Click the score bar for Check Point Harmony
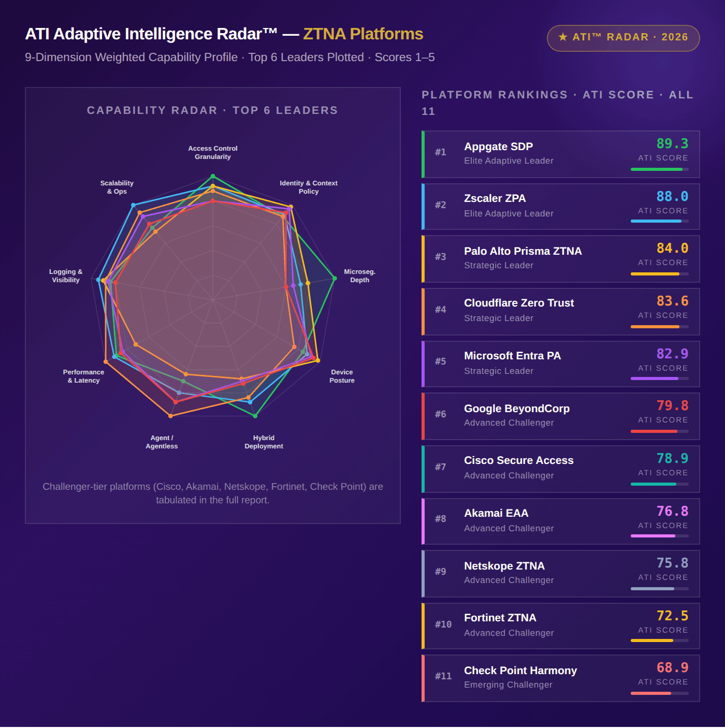Viewport: 725px width, 728px height. point(651,693)
